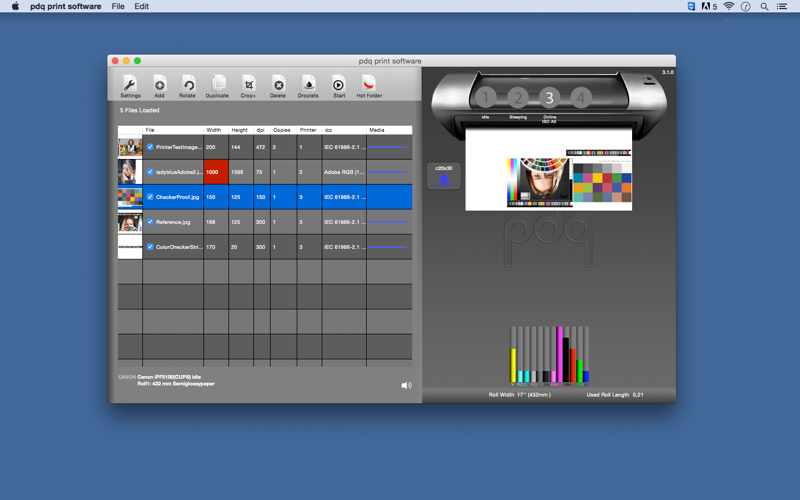Open the Droplets tool
Screen dimensions: 800x500
tap(308, 86)
